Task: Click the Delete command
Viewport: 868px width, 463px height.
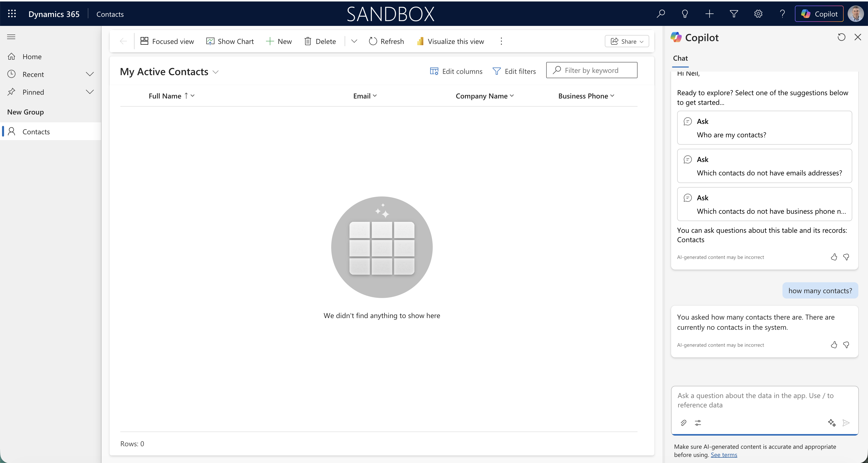Action: [320, 41]
